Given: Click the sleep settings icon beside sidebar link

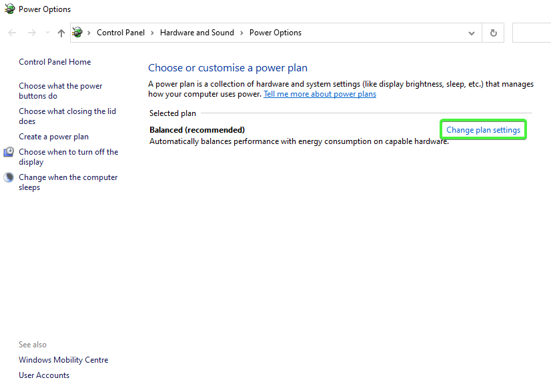Looking at the screenshot, I should (8, 177).
